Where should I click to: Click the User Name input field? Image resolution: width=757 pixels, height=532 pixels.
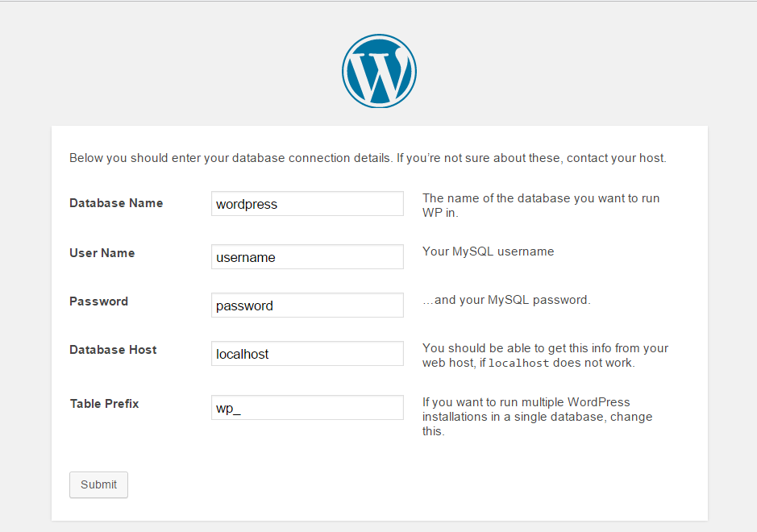coord(306,256)
